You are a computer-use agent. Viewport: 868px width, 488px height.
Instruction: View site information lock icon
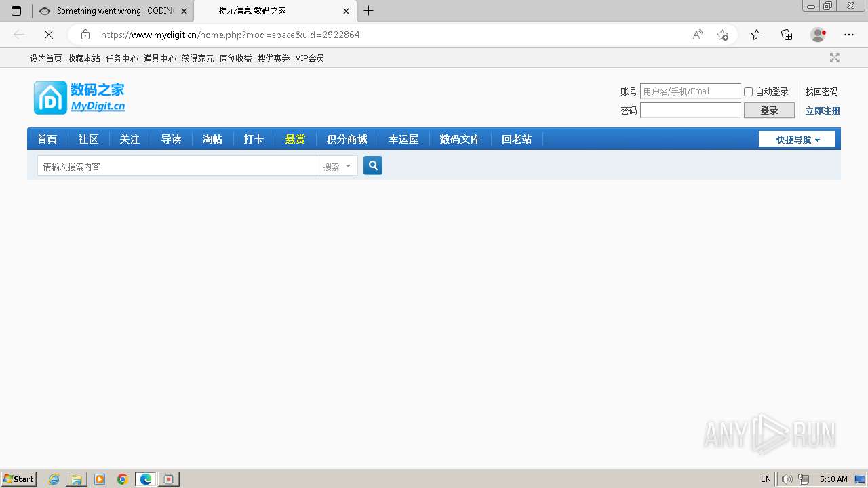click(85, 35)
